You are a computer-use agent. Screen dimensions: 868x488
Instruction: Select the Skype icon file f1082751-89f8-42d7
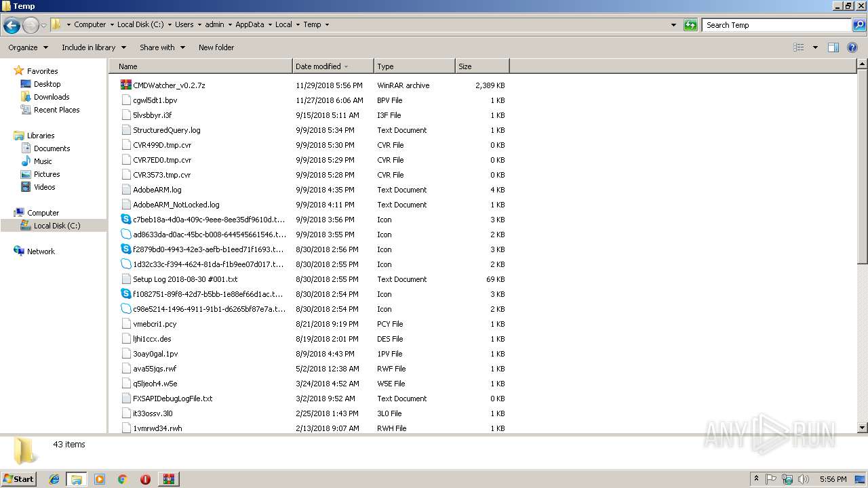click(125, 294)
